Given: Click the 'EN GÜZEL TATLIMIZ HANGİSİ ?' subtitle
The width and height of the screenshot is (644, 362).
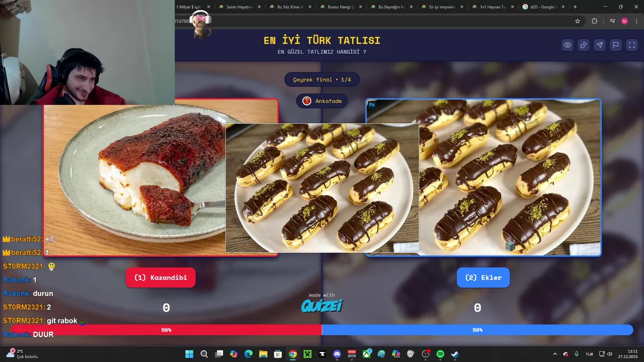Looking at the screenshot, I should pyautogui.click(x=322, y=52).
